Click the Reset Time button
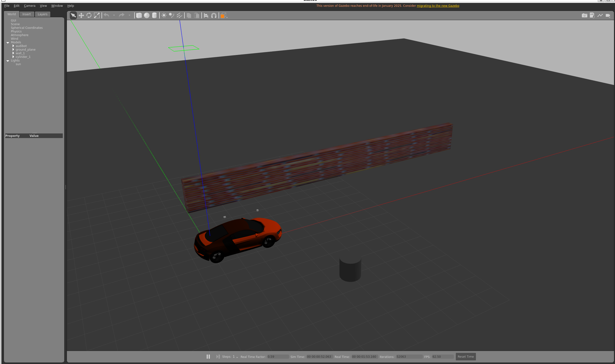The height and width of the screenshot is (364, 615). [465, 356]
